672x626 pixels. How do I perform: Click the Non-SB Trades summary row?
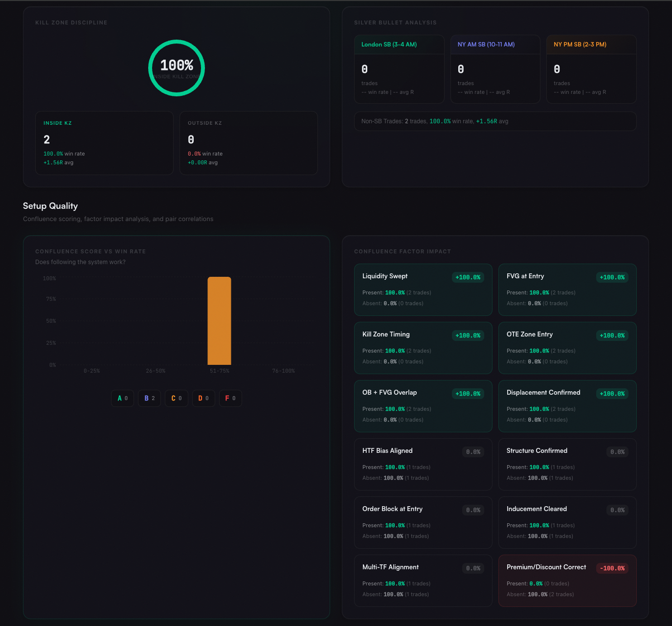(495, 121)
